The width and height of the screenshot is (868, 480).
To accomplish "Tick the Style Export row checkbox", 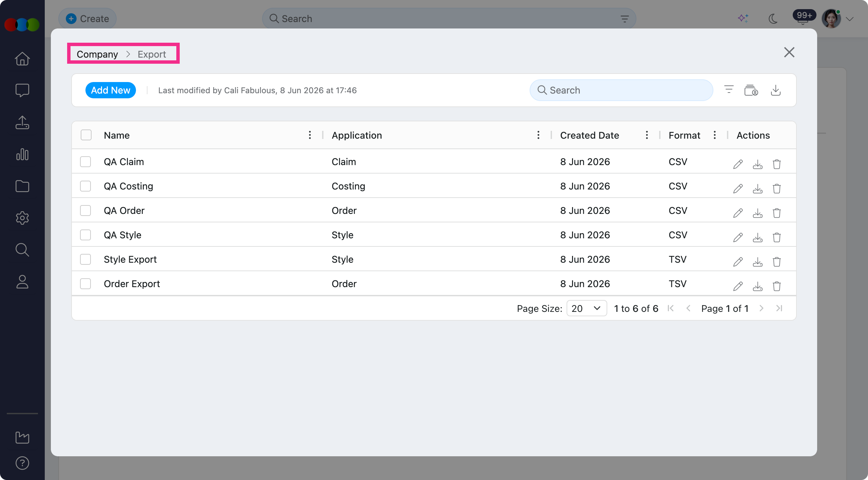I will (x=85, y=259).
